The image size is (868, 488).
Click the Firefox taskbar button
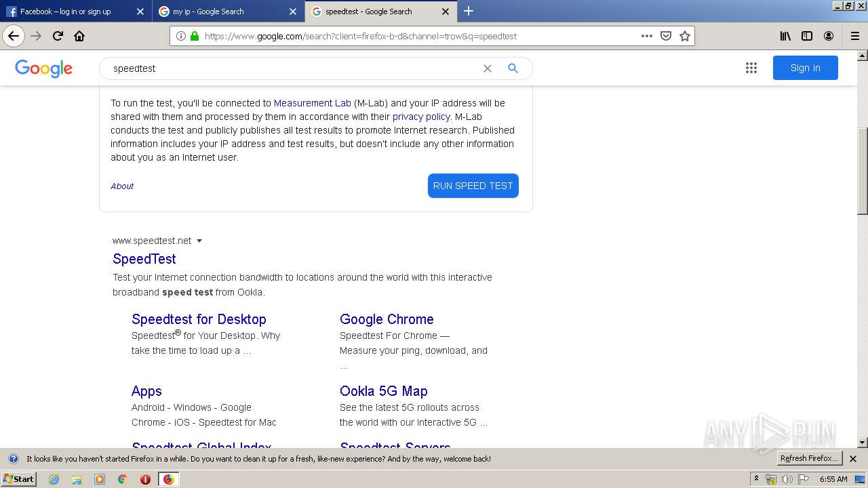click(168, 479)
